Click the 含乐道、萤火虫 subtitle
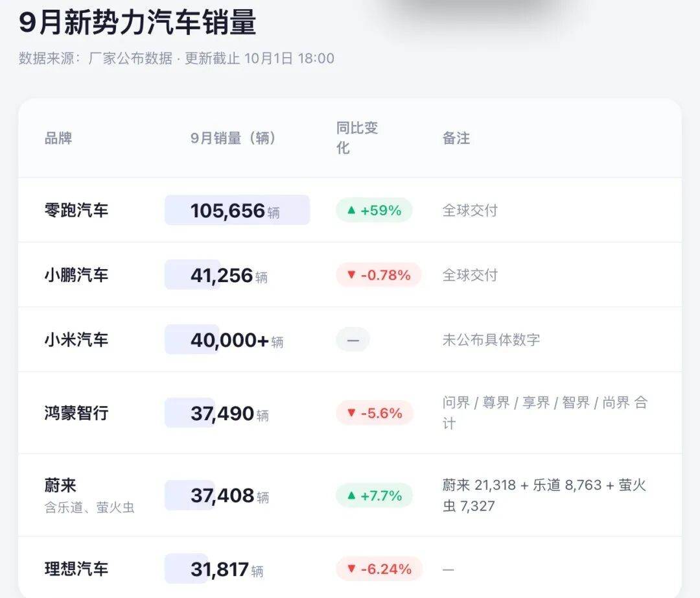The height and width of the screenshot is (598, 700). 89,507
